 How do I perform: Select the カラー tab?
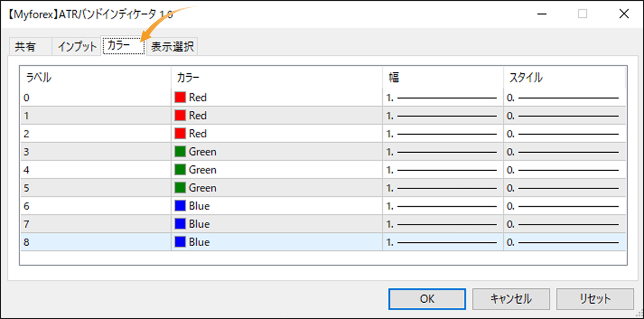(123, 46)
